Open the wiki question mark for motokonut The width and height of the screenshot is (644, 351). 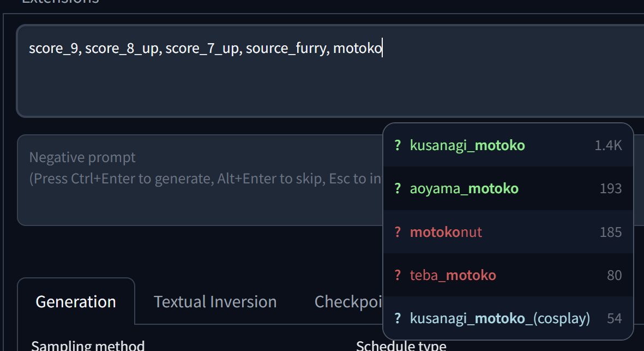[398, 232]
